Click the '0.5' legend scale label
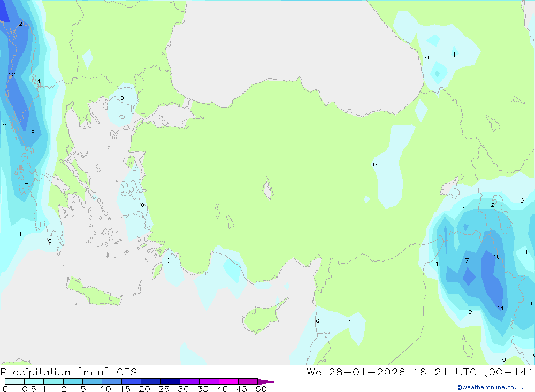Image resolution: width=535 pixels, height=392 pixels. click(x=29, y=389)
